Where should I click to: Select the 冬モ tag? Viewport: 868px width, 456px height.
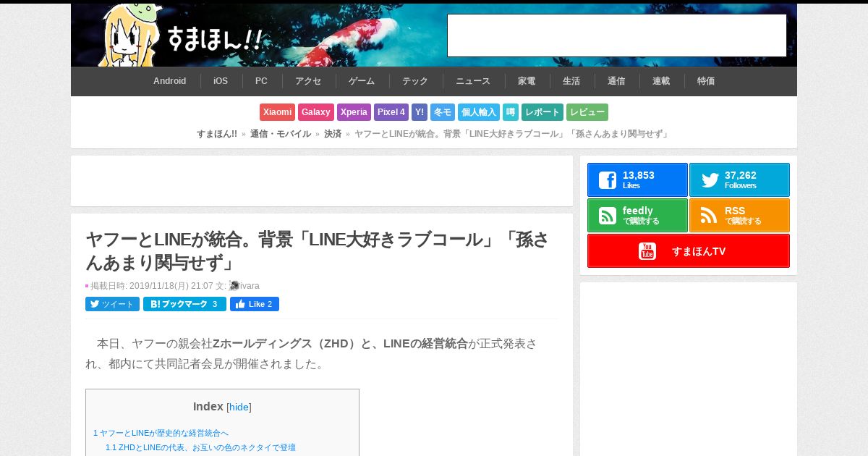[x=443, y=112]
